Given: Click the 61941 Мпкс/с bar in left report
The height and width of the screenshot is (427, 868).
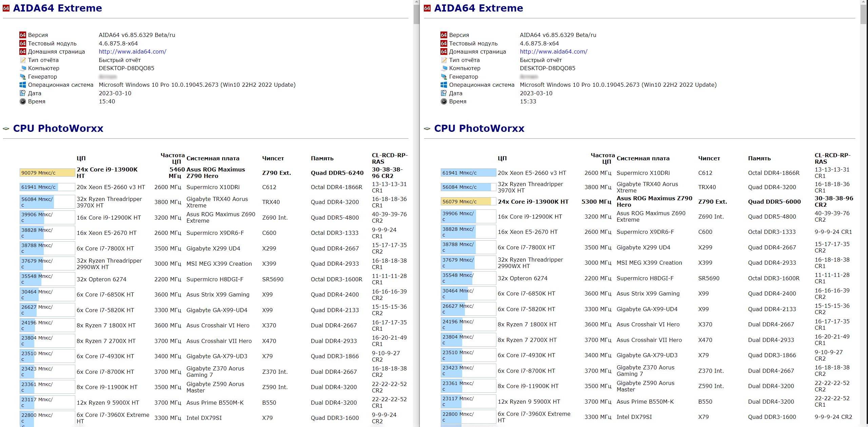Looking at the screenshot, I should [47, 187].
